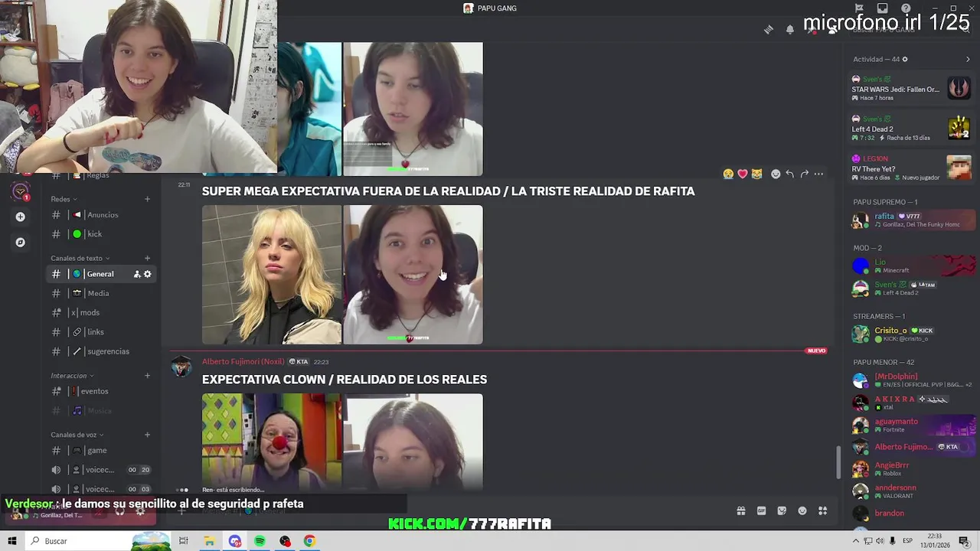The height and width of the screenshot is (551, 980).
Task: Invite people to General channel
Action: click(x=137, y=274)
